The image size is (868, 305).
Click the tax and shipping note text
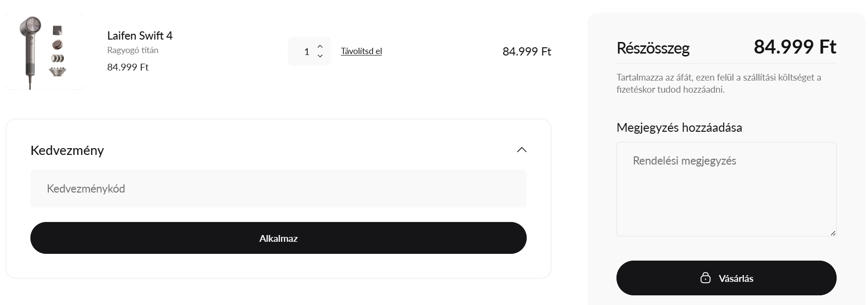(718, 83)
